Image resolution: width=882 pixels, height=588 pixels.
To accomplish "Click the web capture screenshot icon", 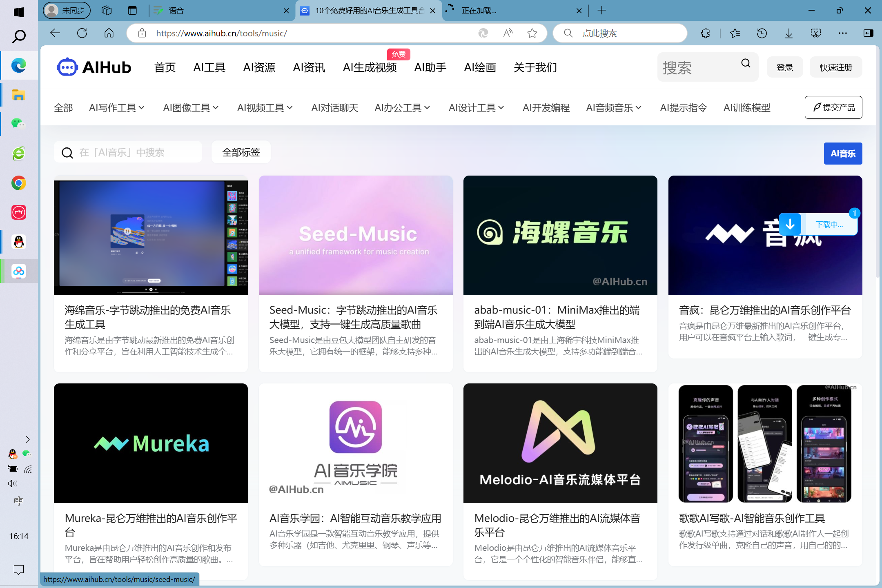I will 815,33.
